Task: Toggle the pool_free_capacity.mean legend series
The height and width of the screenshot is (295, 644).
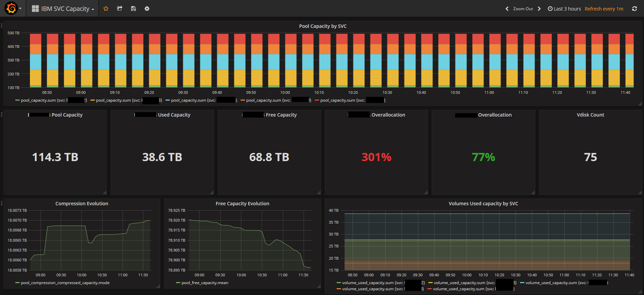Action: 205,283
